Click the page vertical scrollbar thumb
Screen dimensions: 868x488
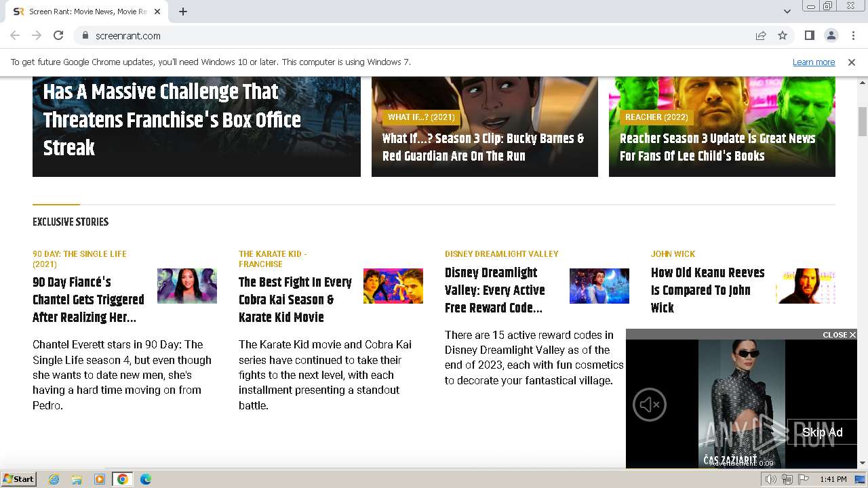click(x=863, y=122)
